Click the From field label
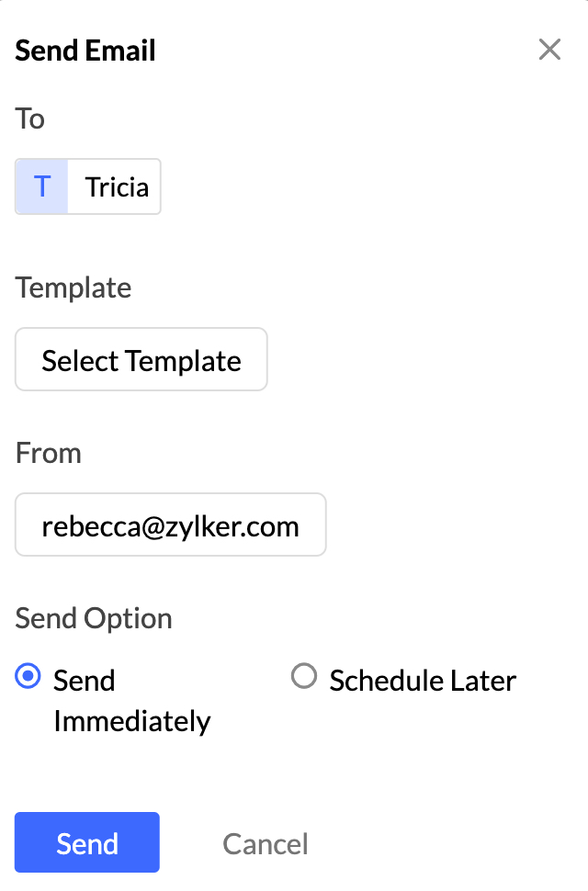The height and width of the screenshot is (891, 588). [x=49, y=453]
